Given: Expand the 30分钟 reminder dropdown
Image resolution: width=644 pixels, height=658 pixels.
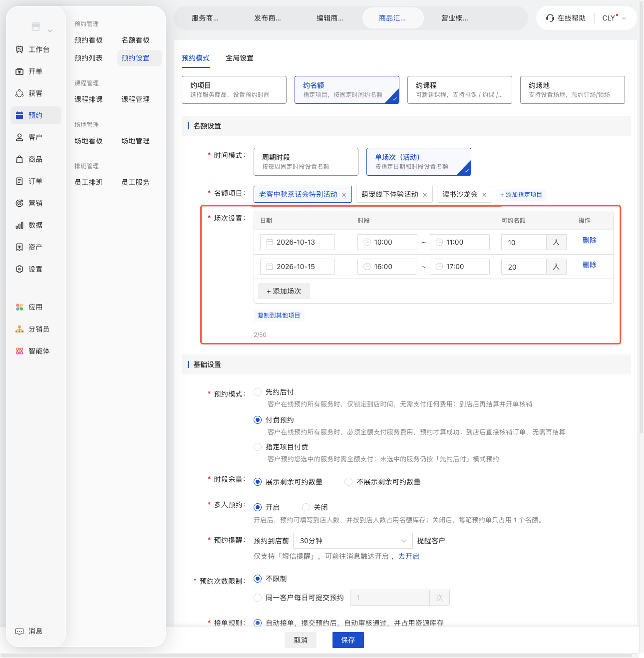Looking at the screenshot, I should pos(353,541).
